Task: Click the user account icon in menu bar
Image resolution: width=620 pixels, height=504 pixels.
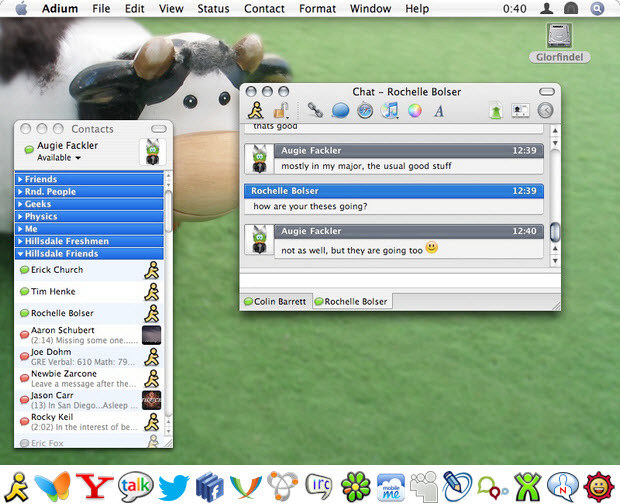Action: point(546,8)
